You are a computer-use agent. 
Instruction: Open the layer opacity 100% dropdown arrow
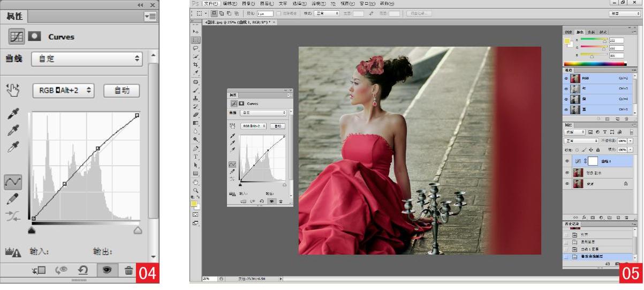click(631, 140)
